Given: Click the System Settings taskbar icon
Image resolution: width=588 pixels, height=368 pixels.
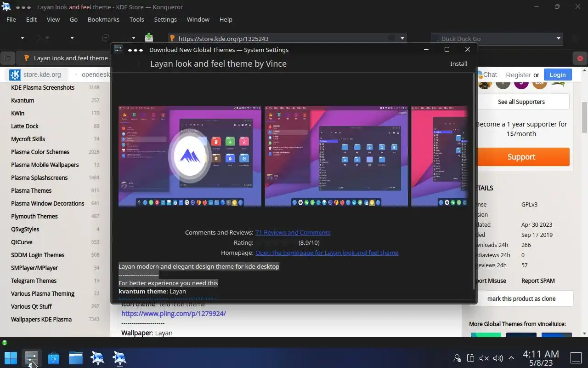Looking at the screenshot, I should click(32, 357).
